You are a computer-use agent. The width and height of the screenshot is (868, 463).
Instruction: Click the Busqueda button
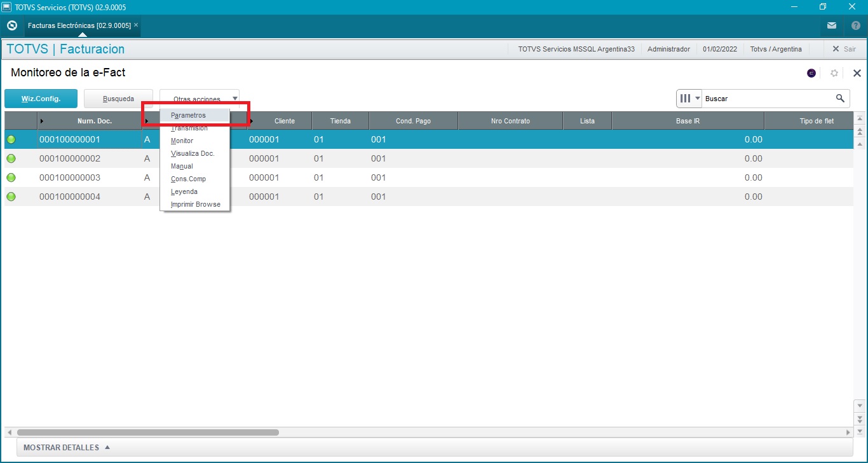coord(118,99)
